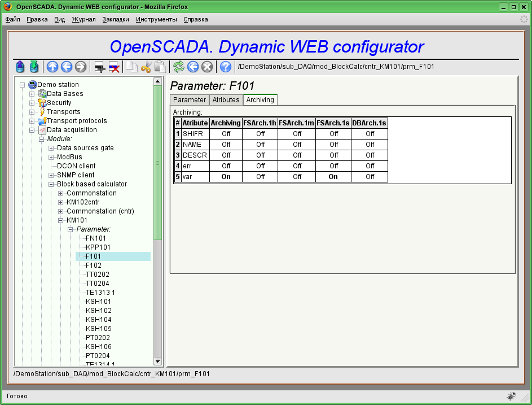Open the Журнал menu
The image size is (532, 405).
(x=84, y=19)
